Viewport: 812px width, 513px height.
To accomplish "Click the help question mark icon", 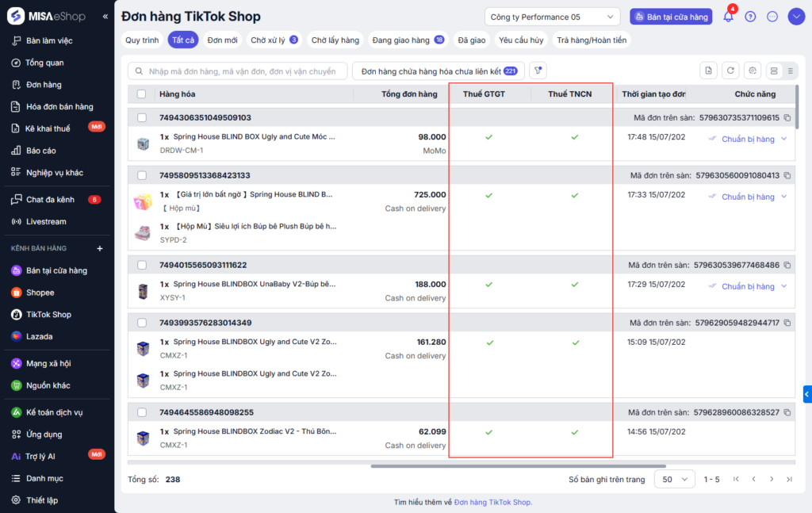I will [x=750, y=17].
